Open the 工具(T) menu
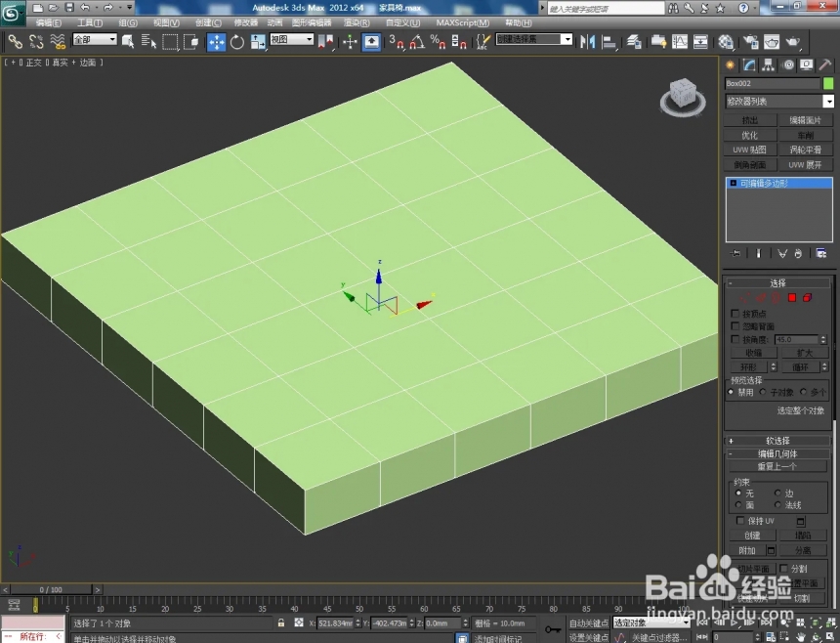840x643 pixels. pyautogui.click(x=90, y=22)
